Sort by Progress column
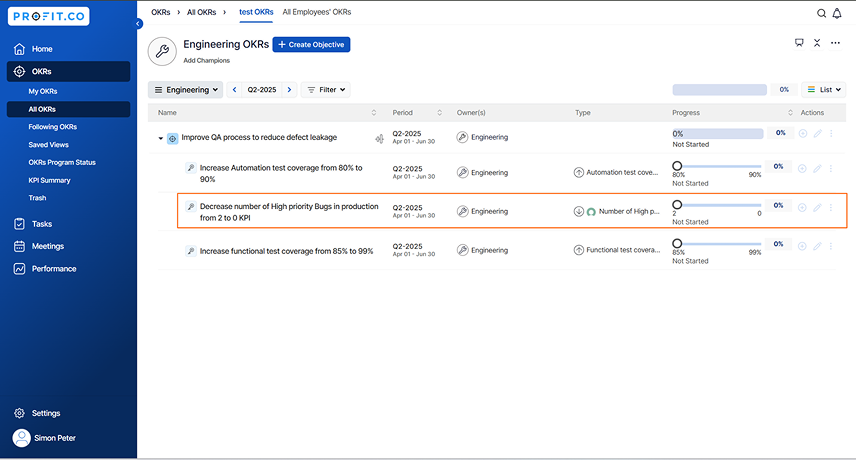Viewport: 856px width, 460px height. point(790,112)
